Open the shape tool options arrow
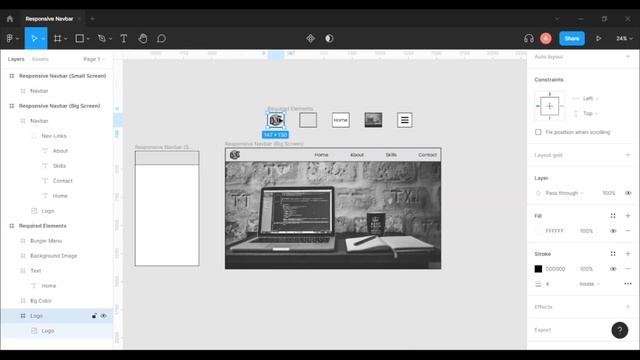This screenshot has height=360, width=640. coord(88,39)
